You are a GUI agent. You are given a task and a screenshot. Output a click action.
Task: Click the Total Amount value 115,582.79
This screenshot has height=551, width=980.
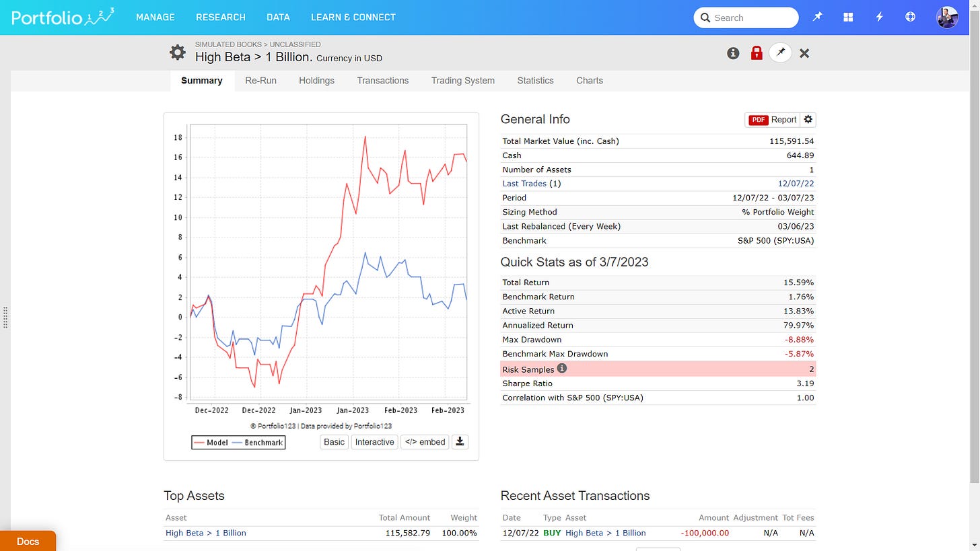pyautogui.click(x=408, y=533)
